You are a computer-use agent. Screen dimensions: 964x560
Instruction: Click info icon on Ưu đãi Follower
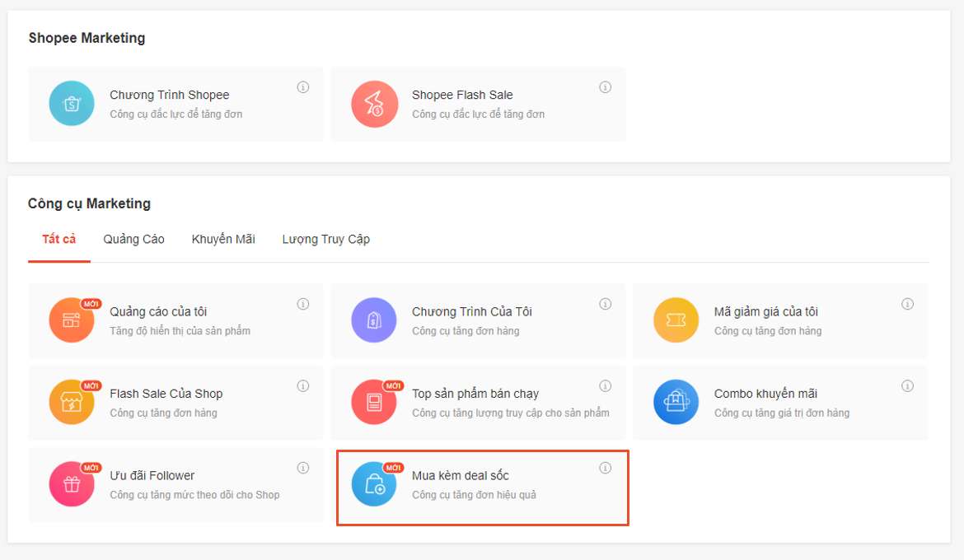coord(303,468)
